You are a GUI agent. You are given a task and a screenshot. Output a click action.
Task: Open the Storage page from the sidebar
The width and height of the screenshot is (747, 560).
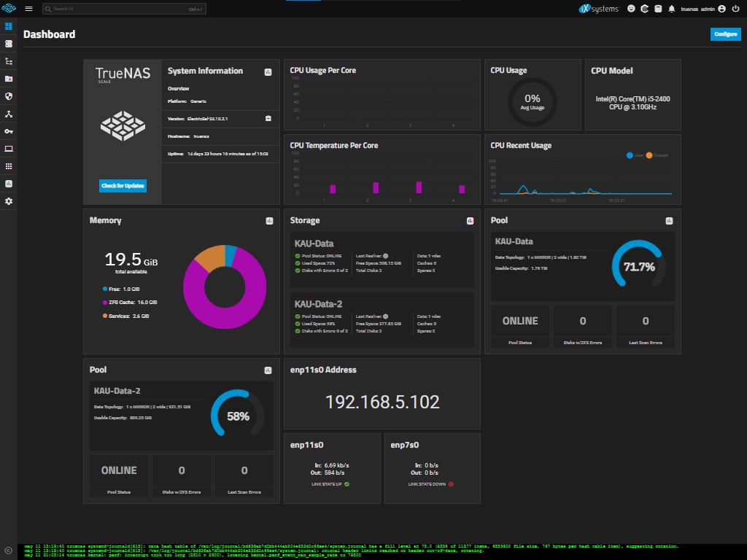(x=9, y=44)
